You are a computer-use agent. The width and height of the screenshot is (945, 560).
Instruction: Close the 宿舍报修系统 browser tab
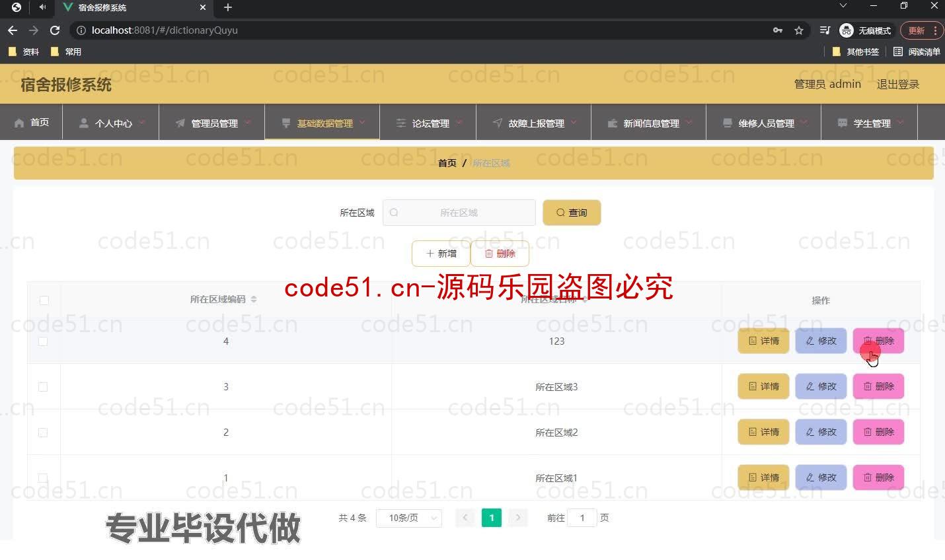click(x=203, y=7)
